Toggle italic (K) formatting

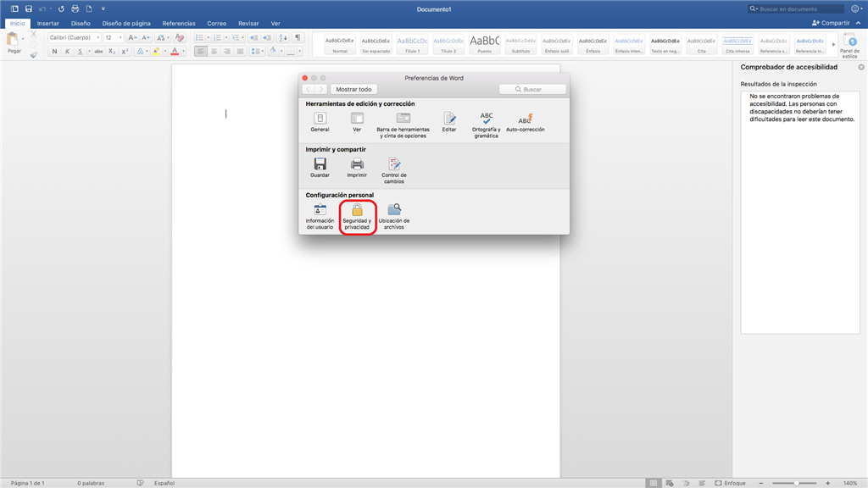pos(68,52)
